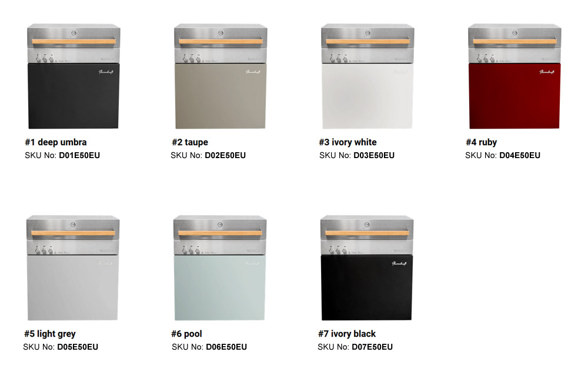
Task: Click SKU number D01E50EU
Action: [x=79, y=156]
